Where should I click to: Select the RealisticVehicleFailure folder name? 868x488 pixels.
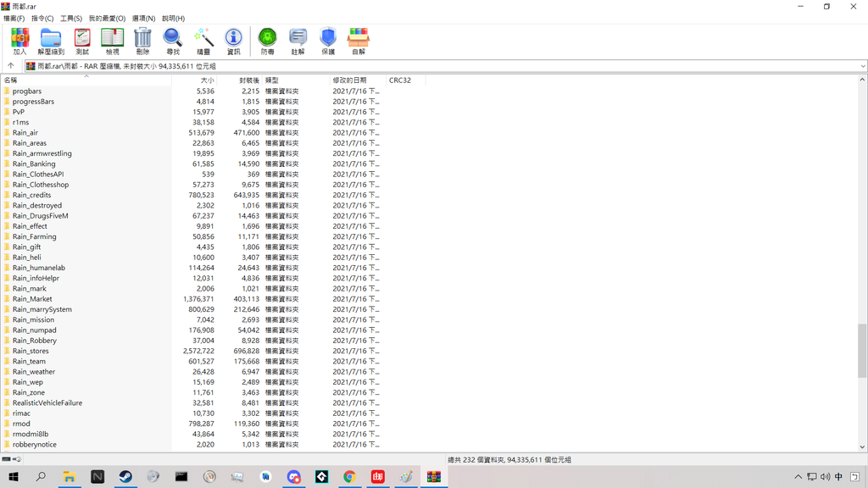click(x=47, y=402)
